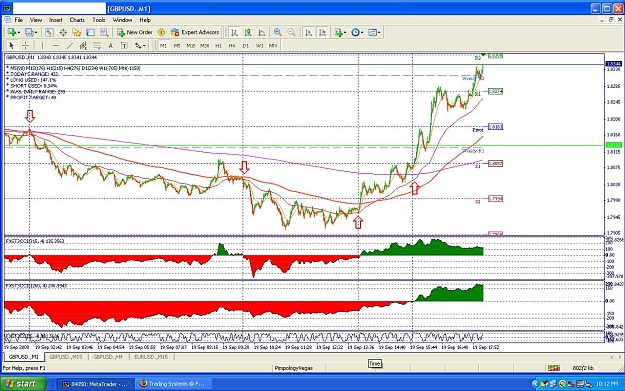Expand the New Chart dropdown arrow
Image resolution: width=625 pixels, height=391 pixels.
pyautogui.click(x=19, y=33)
